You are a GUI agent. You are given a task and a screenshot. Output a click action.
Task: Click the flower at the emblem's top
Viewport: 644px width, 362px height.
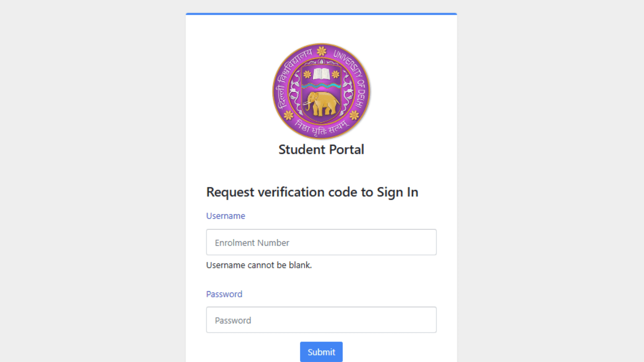321,51
